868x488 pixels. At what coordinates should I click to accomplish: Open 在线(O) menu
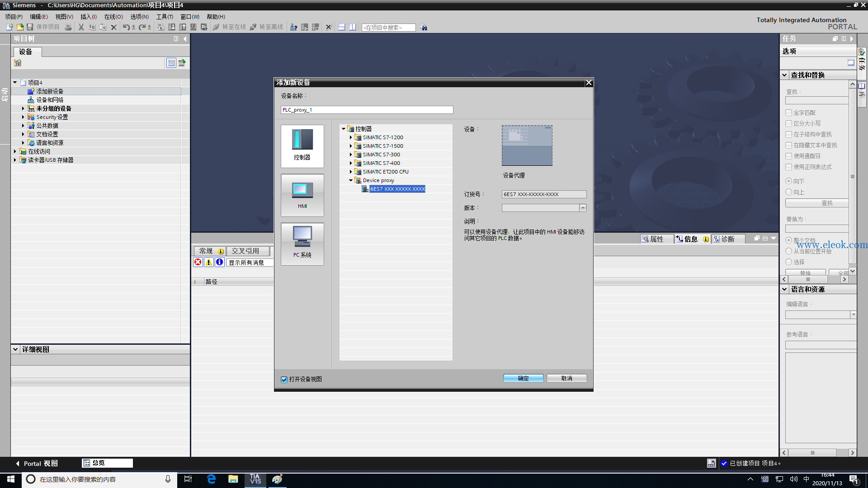pyautogui.click(x=113, y=17)
